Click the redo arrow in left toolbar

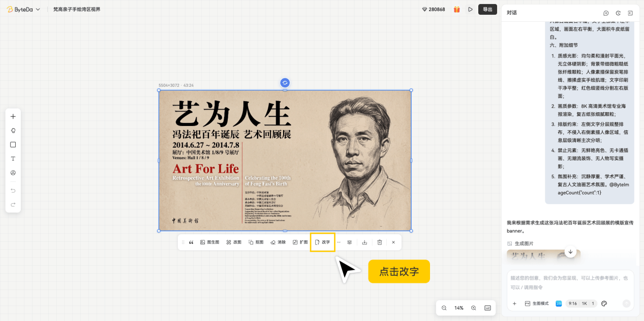click(13, 204)
